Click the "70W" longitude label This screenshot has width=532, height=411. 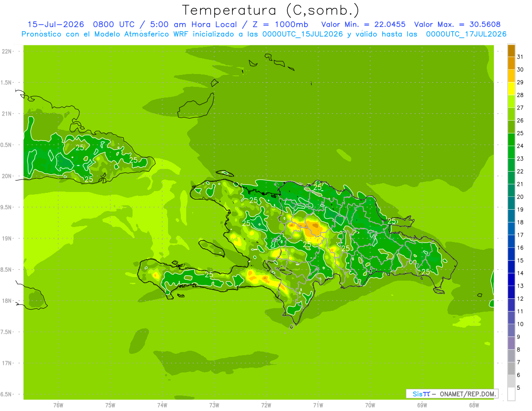[x=370, y=405]
